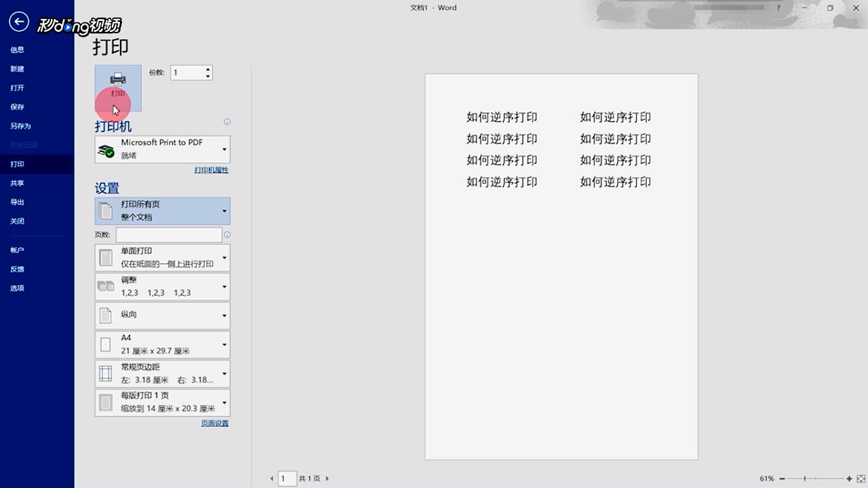Click the printer status icon with green check

pyautogui.click(x=106, y=150)
